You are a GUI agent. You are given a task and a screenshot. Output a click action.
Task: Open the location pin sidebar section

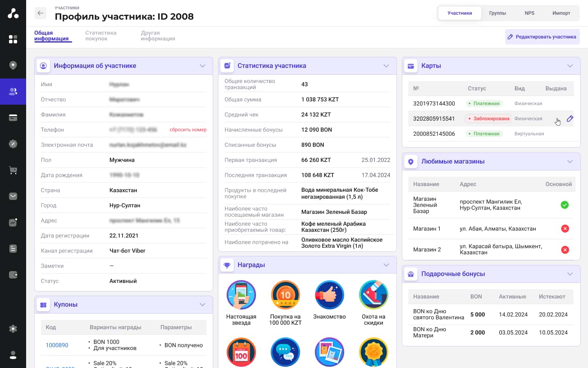click(13, 65)
